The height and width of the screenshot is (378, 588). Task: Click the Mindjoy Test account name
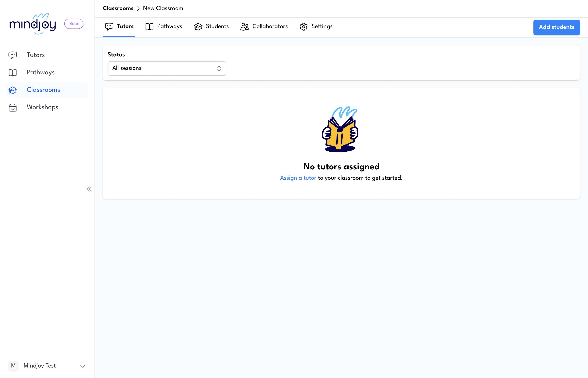(40, 366)
